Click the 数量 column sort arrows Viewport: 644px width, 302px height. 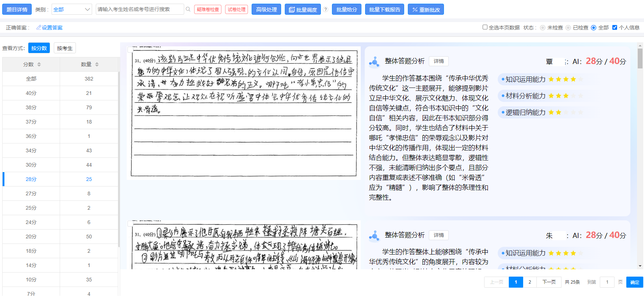[97, 64]
